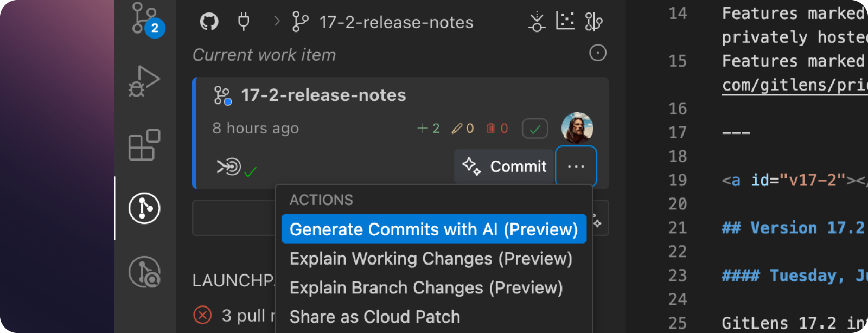Click the GitHub integration icon
The height and width of the screenshot is (333, 868).
[209, 22]
